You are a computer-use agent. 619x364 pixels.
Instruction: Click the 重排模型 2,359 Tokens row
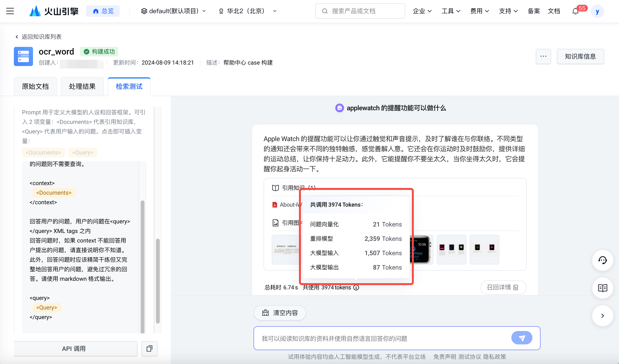[356, 238]
